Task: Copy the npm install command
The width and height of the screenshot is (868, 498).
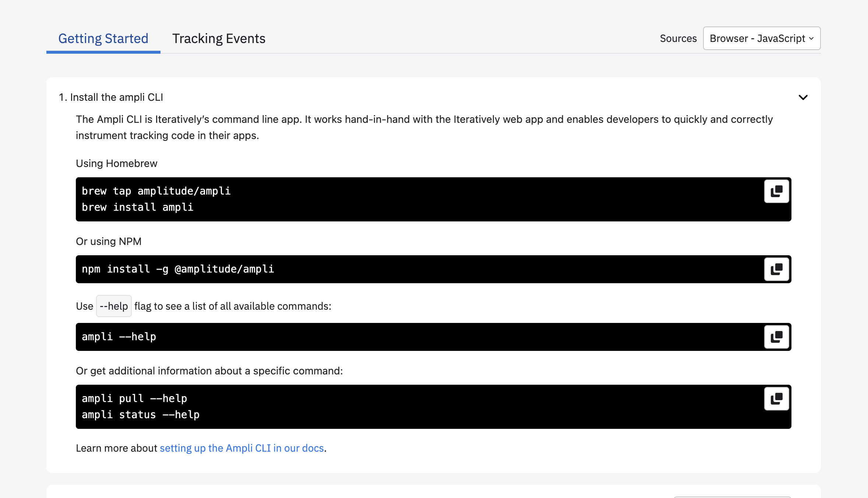Action: (776, 269)
